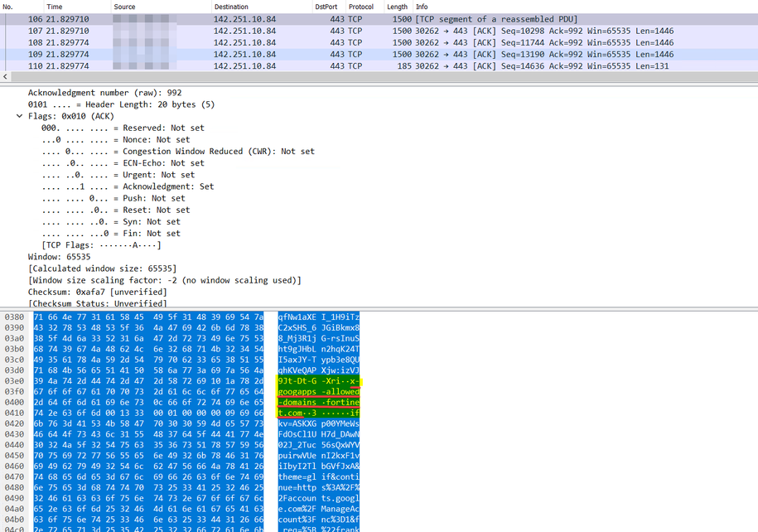Viewport: 758px width, 532px height.
Task: Select 'Urgent: Not set' flag line
Action: [x=118, y=175]
